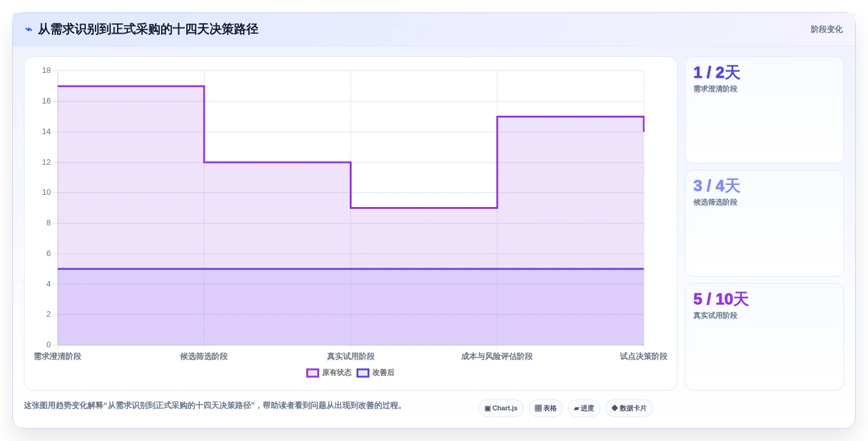Open the 真实试用阶段 5 / 10天 card
The image size is (868, 441).
coord(764,337)
